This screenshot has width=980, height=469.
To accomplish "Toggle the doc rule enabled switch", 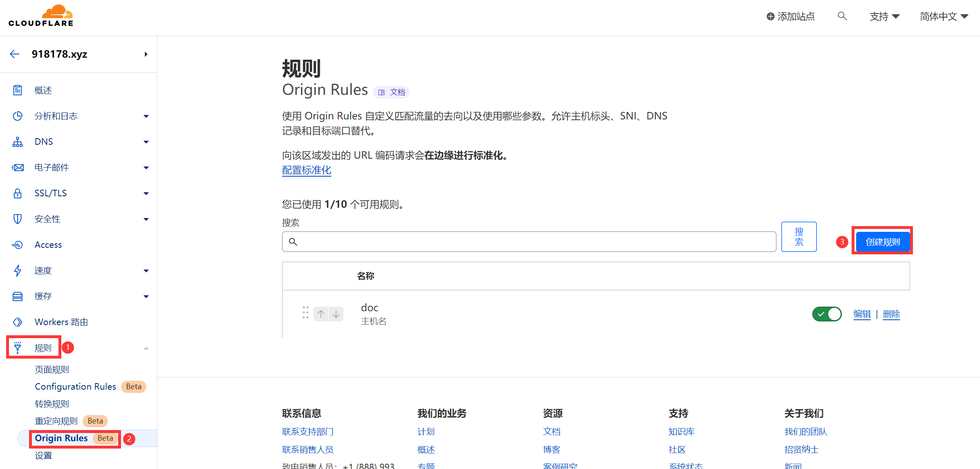I will click(x=827, y=314).
